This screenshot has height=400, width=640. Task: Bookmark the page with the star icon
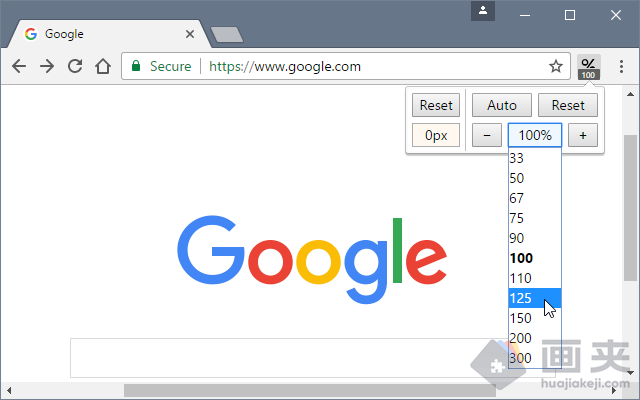[556, 66]
